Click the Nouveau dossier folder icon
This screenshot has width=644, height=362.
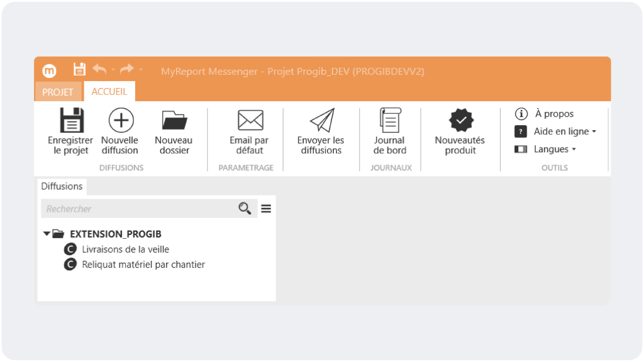[174, 120]
